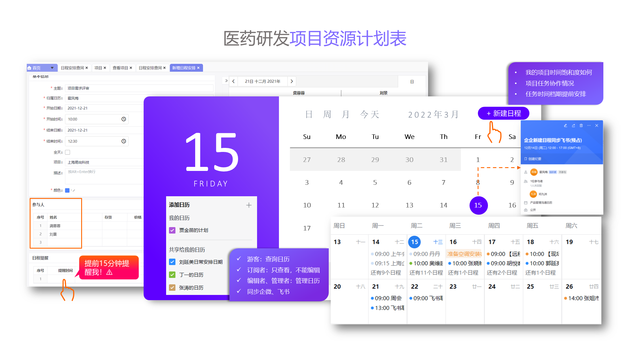This screenshot has height=364, width=631.
Task: Click the edit pencil icon in event popup
Action: click(x=565, y=126)
